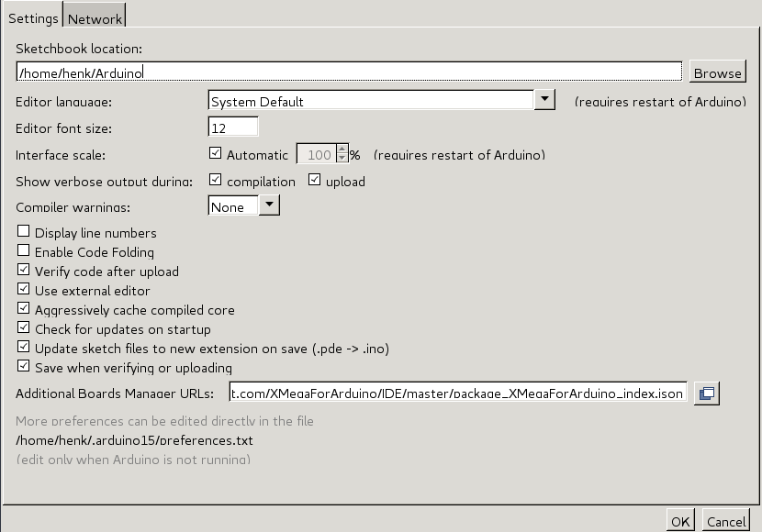Toggle Aggressively cache compiled core
Screen dimensions: 762x532
coord(23,308)
